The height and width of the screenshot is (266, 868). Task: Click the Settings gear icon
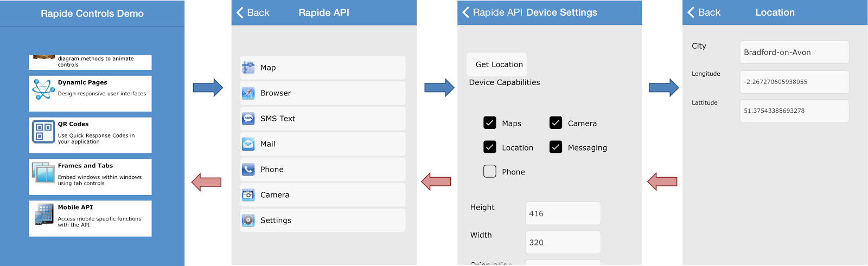pyautogui.click(x=248, y=220)
